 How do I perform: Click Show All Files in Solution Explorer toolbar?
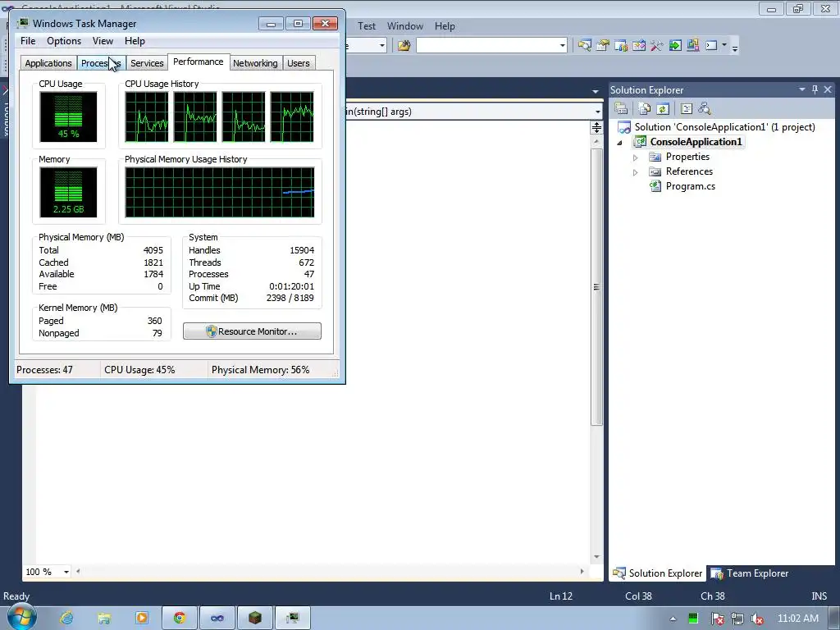[x=645, y=109]
